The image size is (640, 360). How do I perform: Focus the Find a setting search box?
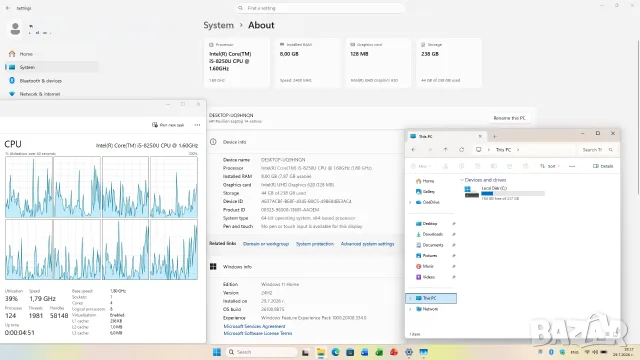[x=320, y=8]
